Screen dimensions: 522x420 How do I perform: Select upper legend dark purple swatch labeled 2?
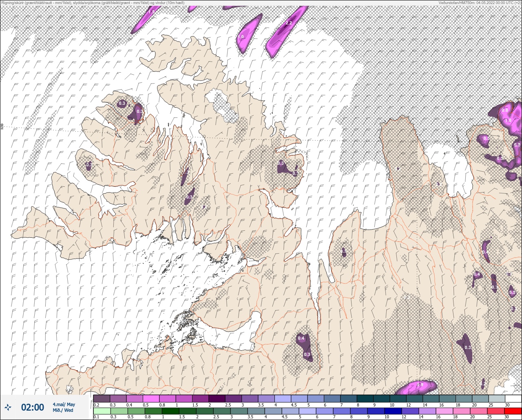pos(217,398)
